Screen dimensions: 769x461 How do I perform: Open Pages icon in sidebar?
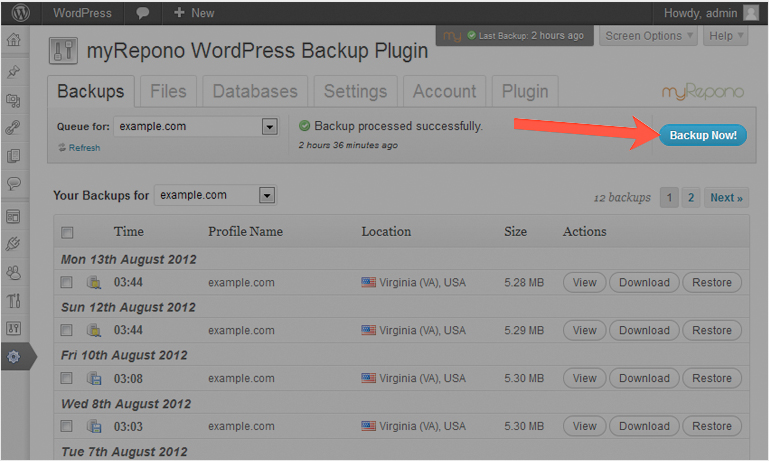(14, 156)
